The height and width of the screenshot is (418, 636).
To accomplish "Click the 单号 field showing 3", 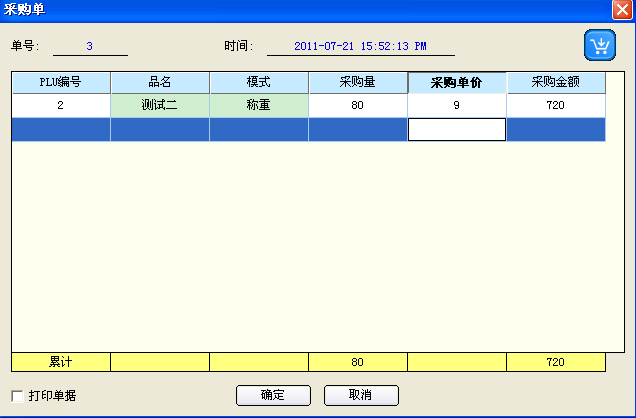I will pyautogui.click(x=90, y=46).
